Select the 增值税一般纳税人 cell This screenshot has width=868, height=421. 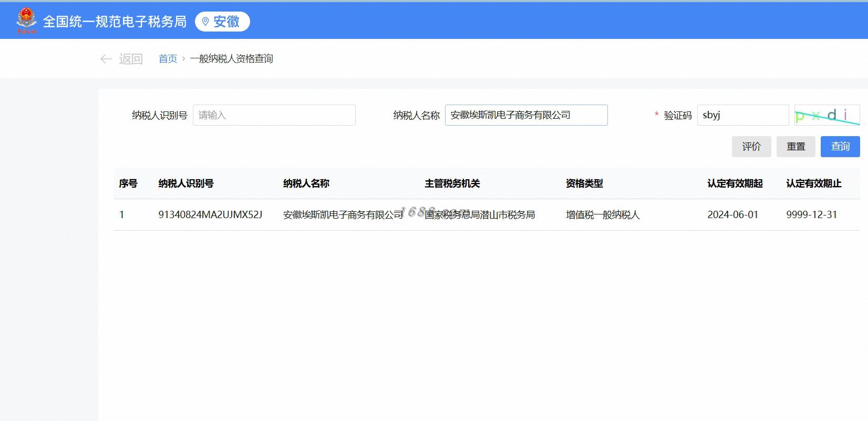coord(603,214)
